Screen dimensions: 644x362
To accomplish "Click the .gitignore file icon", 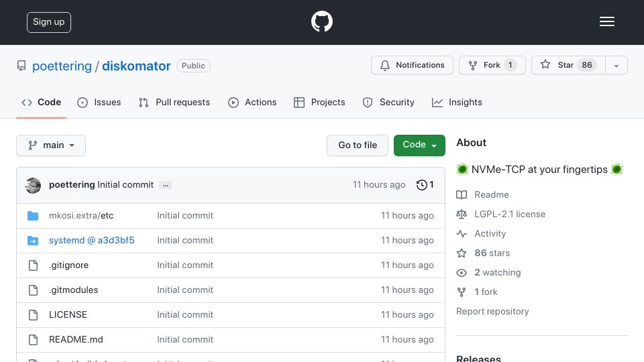I will point(34,265).
